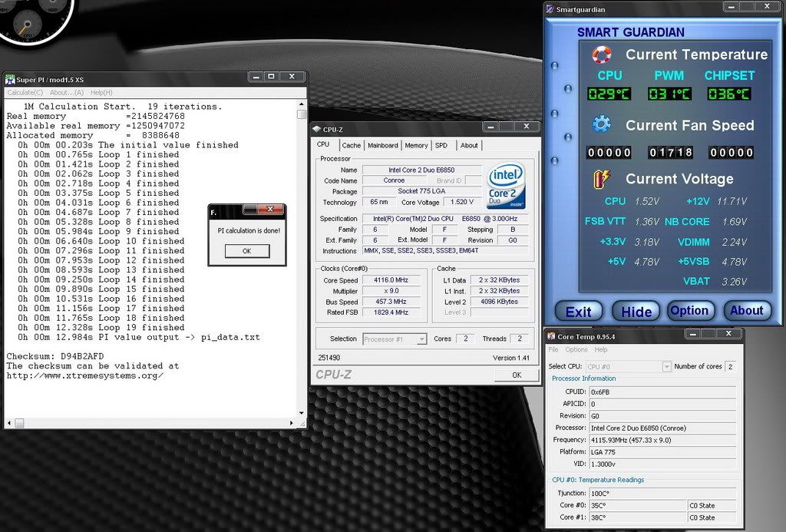Click the Platform value LGA 775 in Core Temp

click(662, 452)
